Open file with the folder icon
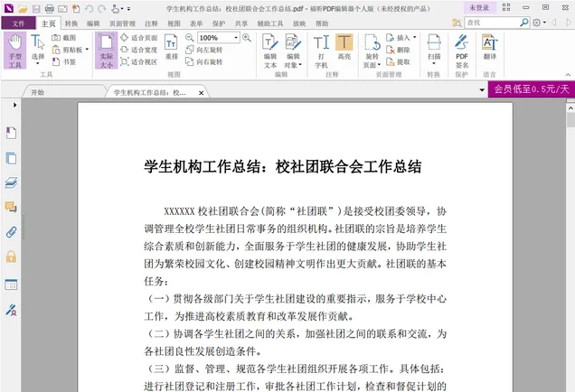This screenshot has width=575, height=392. 23,8
